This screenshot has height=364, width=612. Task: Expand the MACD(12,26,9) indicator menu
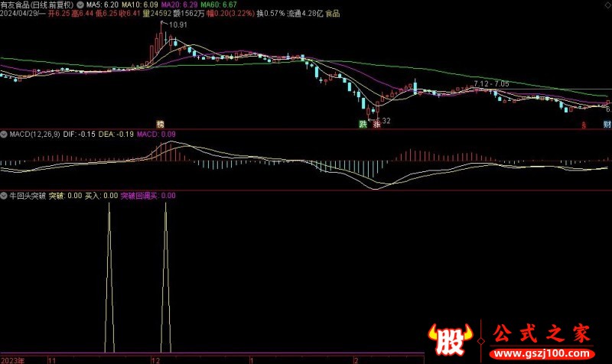click(5, 135)
